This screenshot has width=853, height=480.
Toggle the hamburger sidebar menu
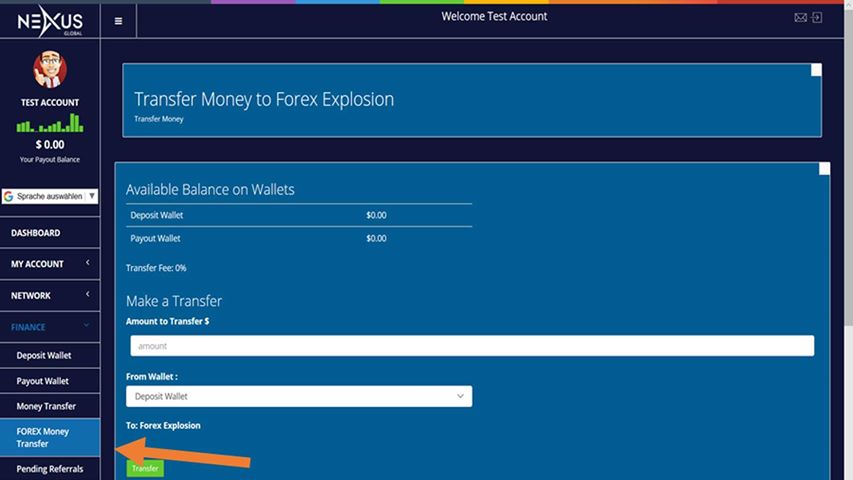click(118, 21)
